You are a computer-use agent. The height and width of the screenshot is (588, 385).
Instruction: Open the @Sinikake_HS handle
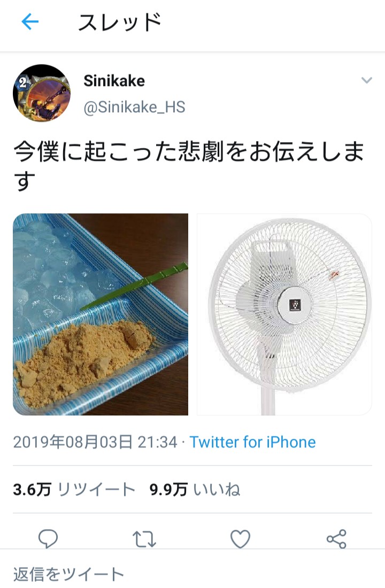click(x=134, y=107)
